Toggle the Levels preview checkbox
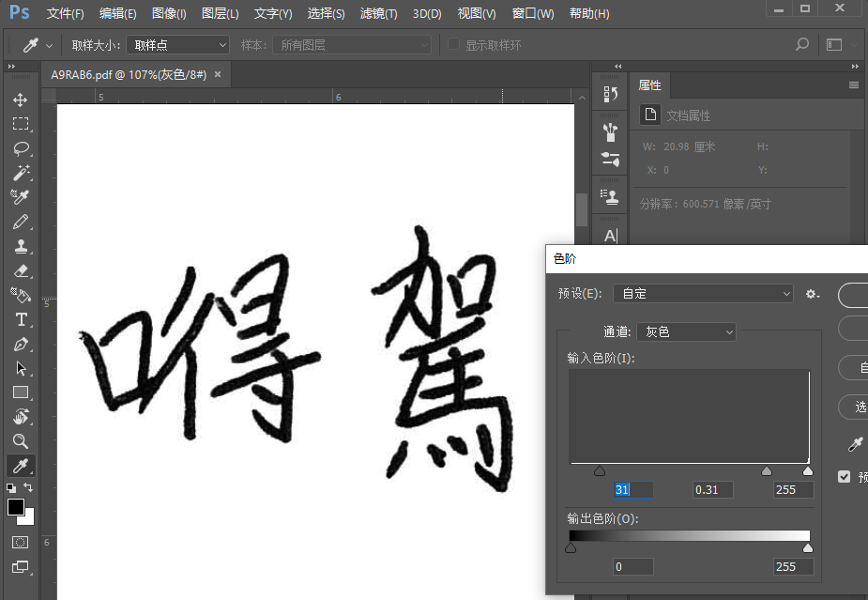 tap(845, 476)
